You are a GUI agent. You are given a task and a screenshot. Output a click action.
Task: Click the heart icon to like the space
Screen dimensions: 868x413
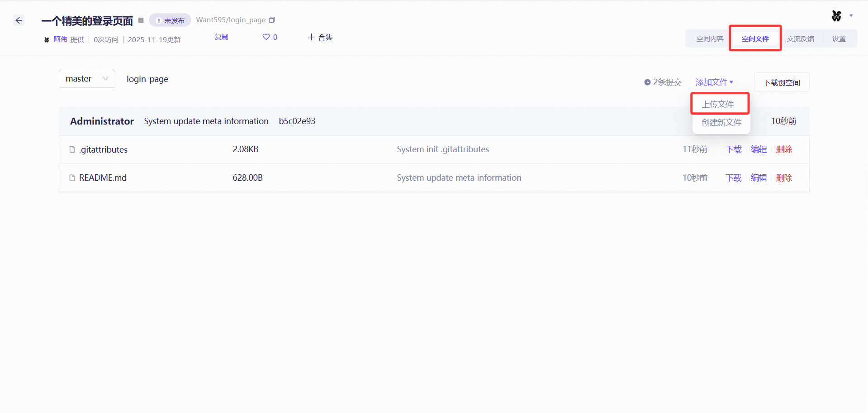[266, 37]
